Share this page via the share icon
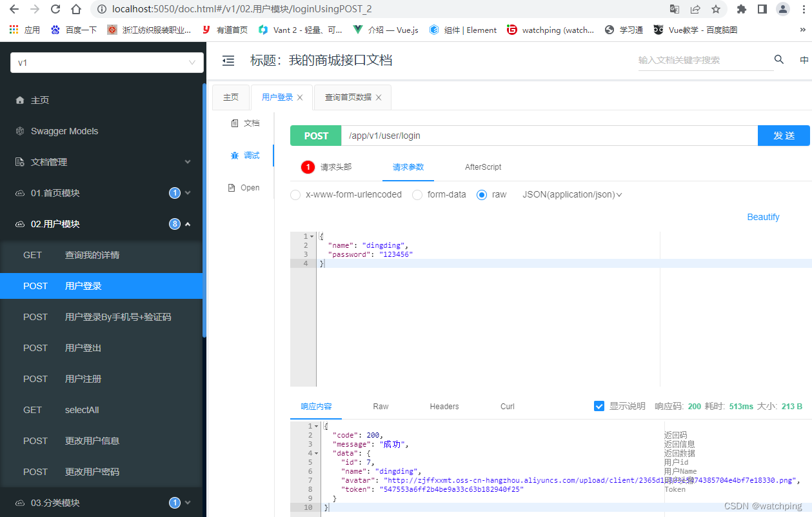 (695, 9)
